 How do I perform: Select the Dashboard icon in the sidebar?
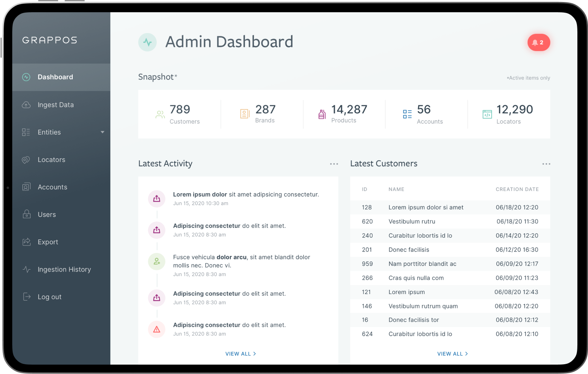click(26, 77)
